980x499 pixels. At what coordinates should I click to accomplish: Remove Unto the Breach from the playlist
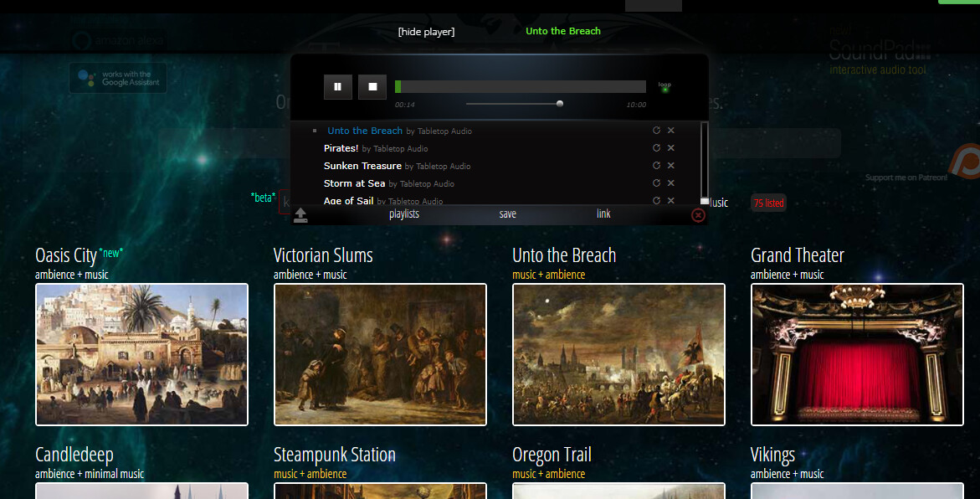click(x=670, y=130)
